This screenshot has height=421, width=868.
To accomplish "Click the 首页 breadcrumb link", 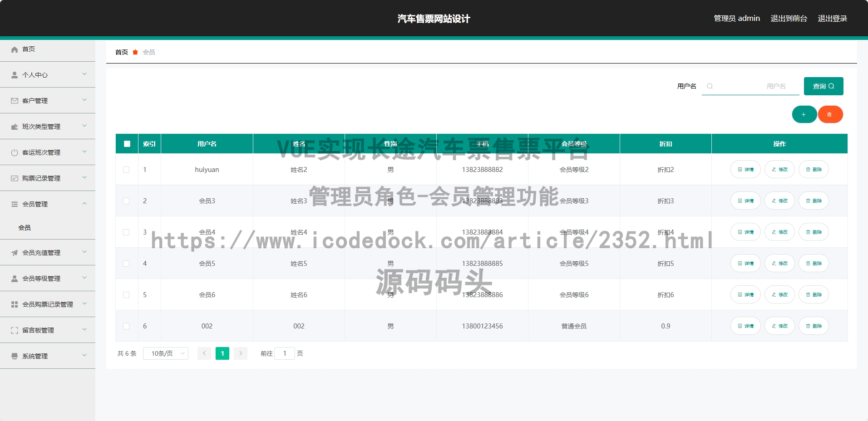I will (x=122, y=52).
